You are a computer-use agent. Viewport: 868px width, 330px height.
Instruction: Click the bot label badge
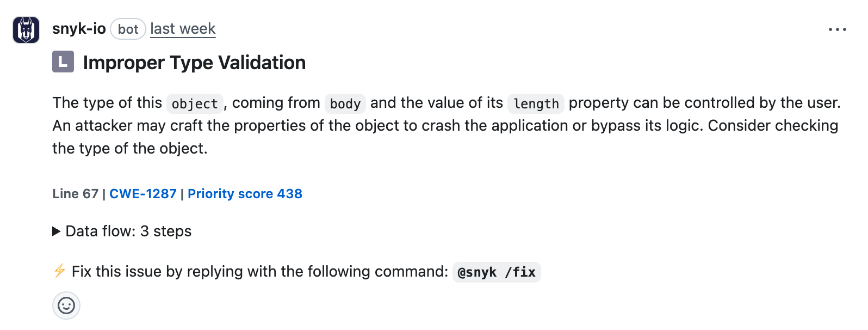[128, 29]
